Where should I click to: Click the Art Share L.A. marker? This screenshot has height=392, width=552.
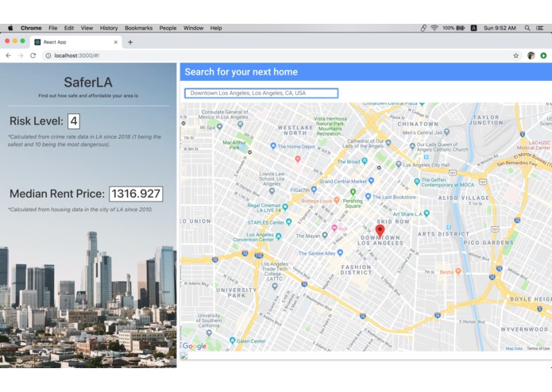(427, 213)
